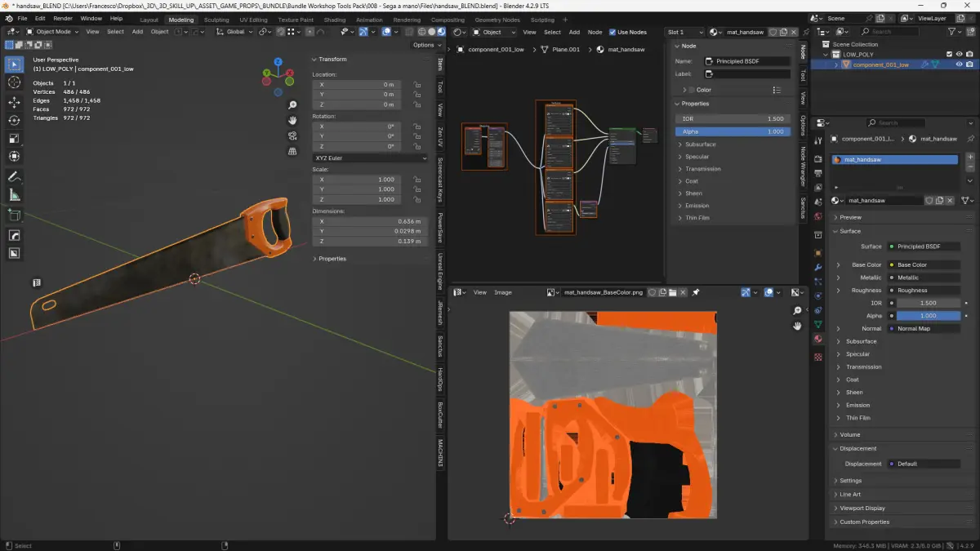Click the Base Color linked node button
The height and width of the screenshot is (551, 980).
pyautogui.click(x=924, y=265)
